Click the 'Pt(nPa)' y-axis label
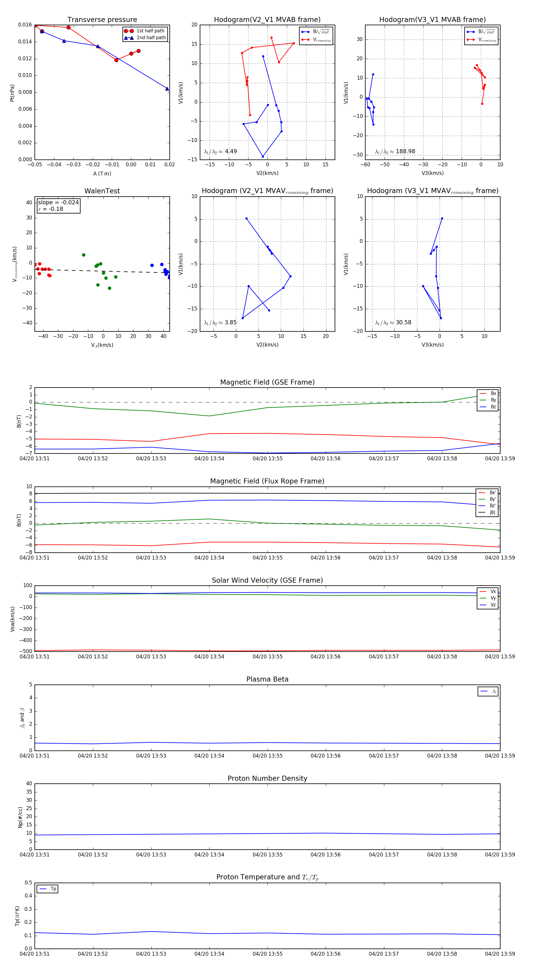The height and width of the screenshot is (980, 535). pyautogui.click(x=12, y=92)
